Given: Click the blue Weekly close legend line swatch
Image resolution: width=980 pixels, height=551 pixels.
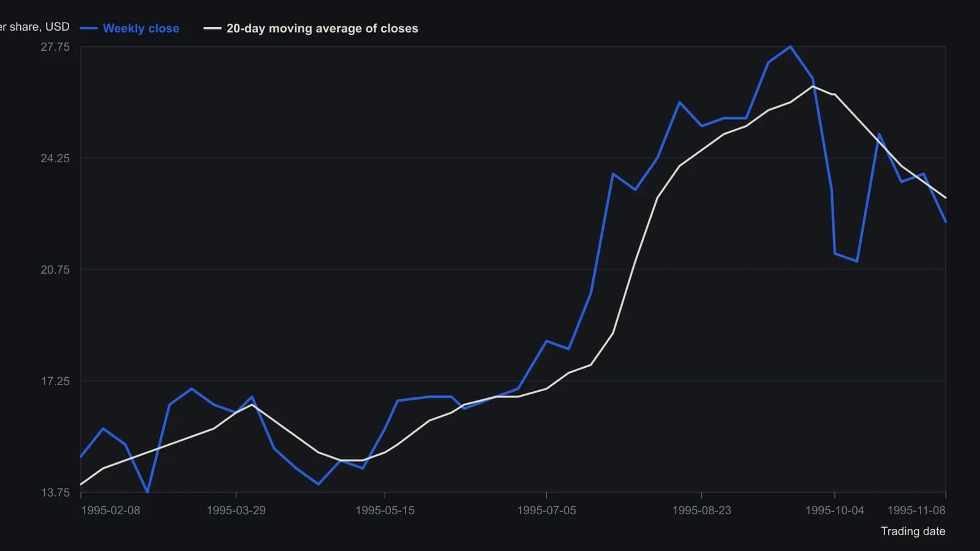Looking at the screenshot, I should (89, 28).
